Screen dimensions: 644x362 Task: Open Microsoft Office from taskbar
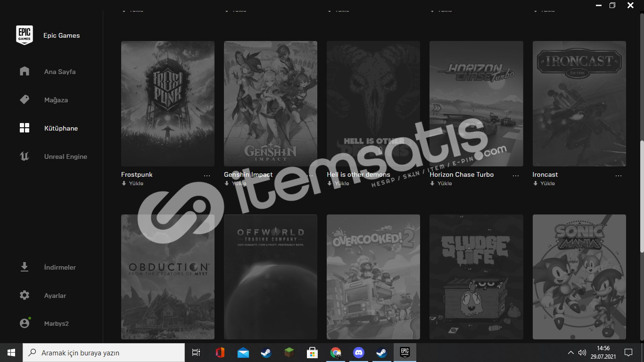coord(220,353)
